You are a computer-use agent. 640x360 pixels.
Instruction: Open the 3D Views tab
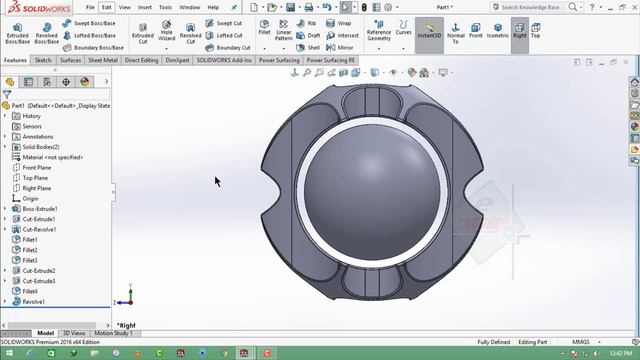click(x=74, y=333)
